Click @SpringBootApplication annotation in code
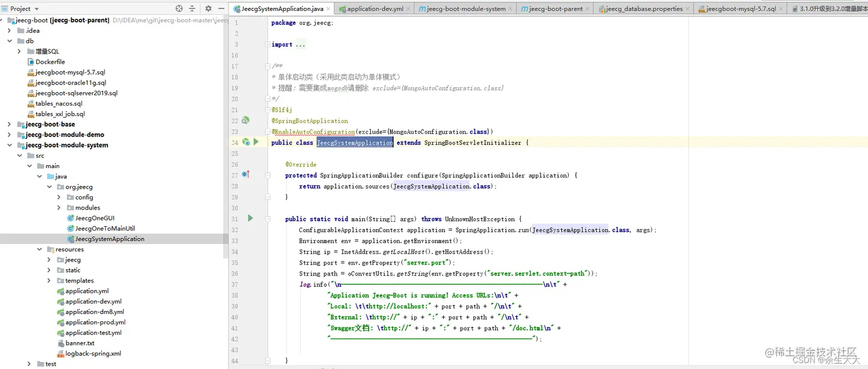The width and height of the screenshot is (868, 369). click(x=310, y=121)
